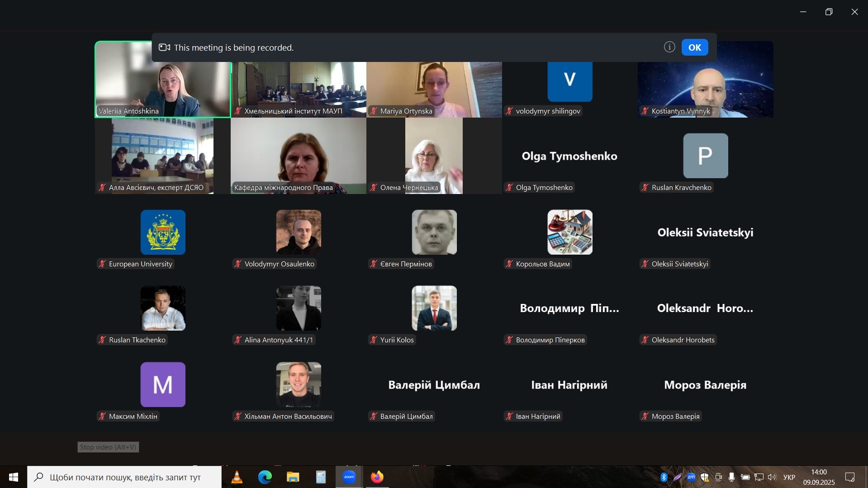Click the Zoom icon in system tray

tap(691, 477)
